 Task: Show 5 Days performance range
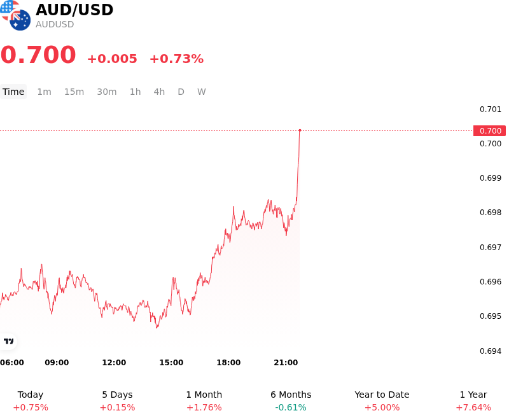coord(117,401)
